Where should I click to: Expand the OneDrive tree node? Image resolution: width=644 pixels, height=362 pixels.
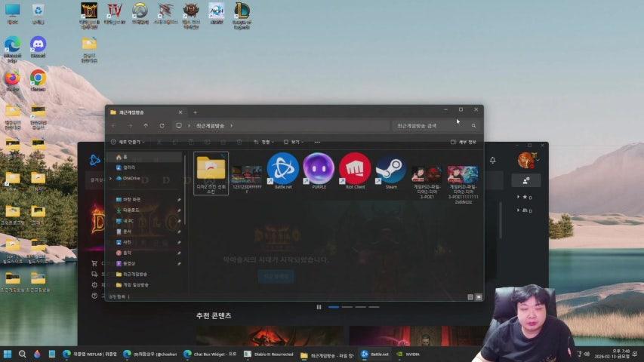pyautogui.click(x=110, y=178)
